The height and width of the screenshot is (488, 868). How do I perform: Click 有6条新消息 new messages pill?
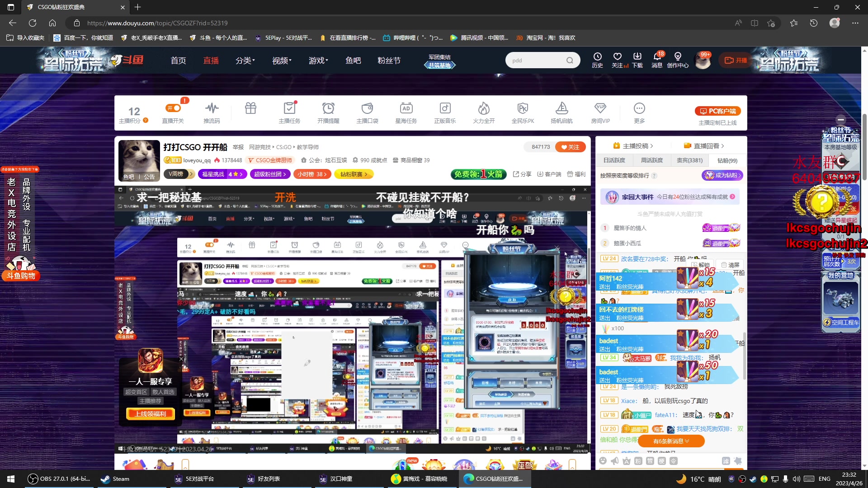point(671,441)
